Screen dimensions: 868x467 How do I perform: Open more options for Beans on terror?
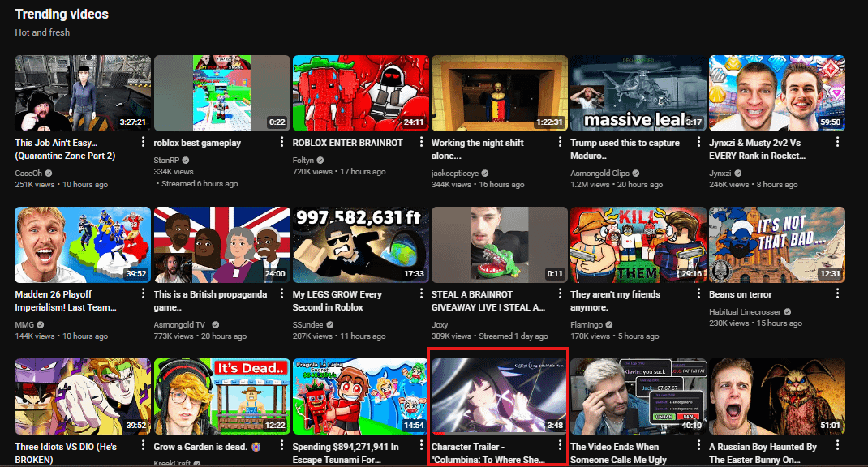click(837, 293)
